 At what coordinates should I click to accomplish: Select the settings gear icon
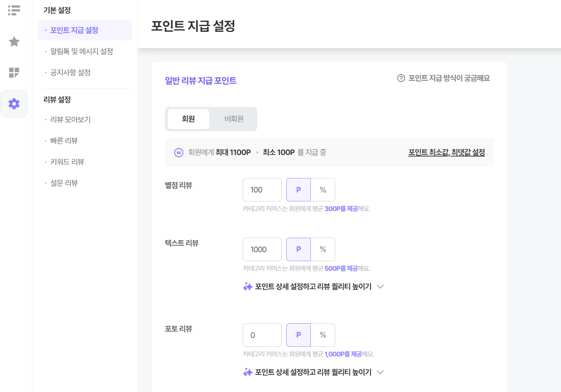[x=14, y=104]
